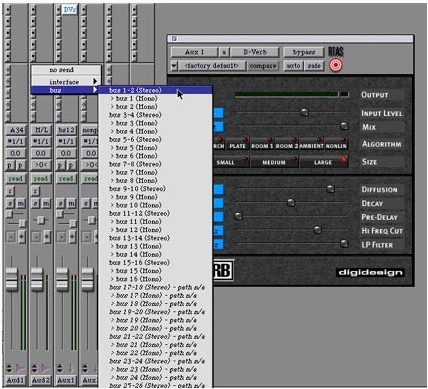The image size is (428, 389).
Task: Select the Ambient algorithm
Action: coord(311,144)
